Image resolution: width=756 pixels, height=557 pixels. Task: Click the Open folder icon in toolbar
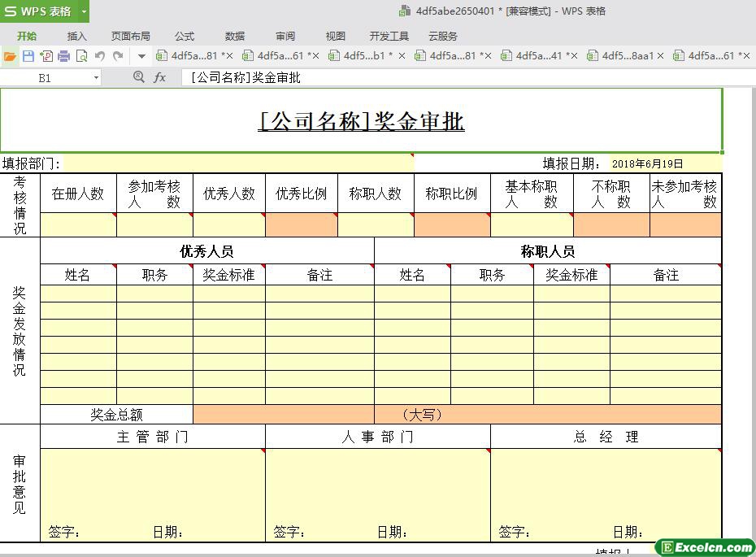(x=10, y=56)
